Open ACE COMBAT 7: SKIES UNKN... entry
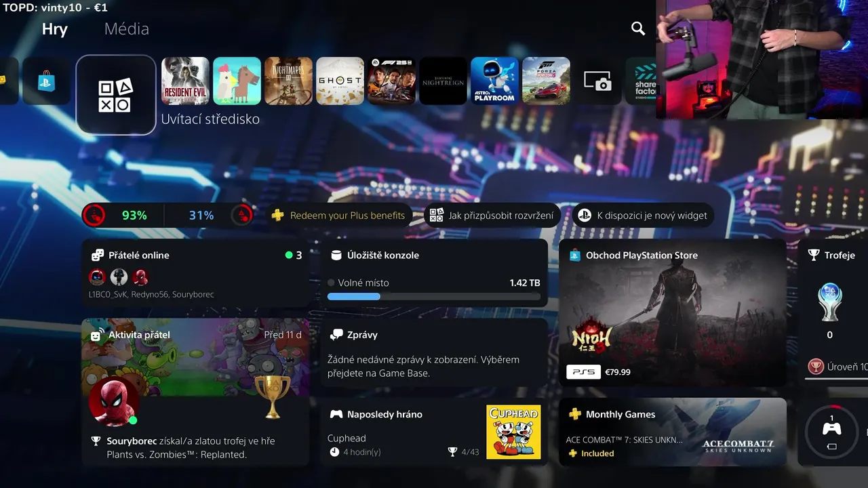This screenshot has height=488, width=868. (x=624, y=439)
